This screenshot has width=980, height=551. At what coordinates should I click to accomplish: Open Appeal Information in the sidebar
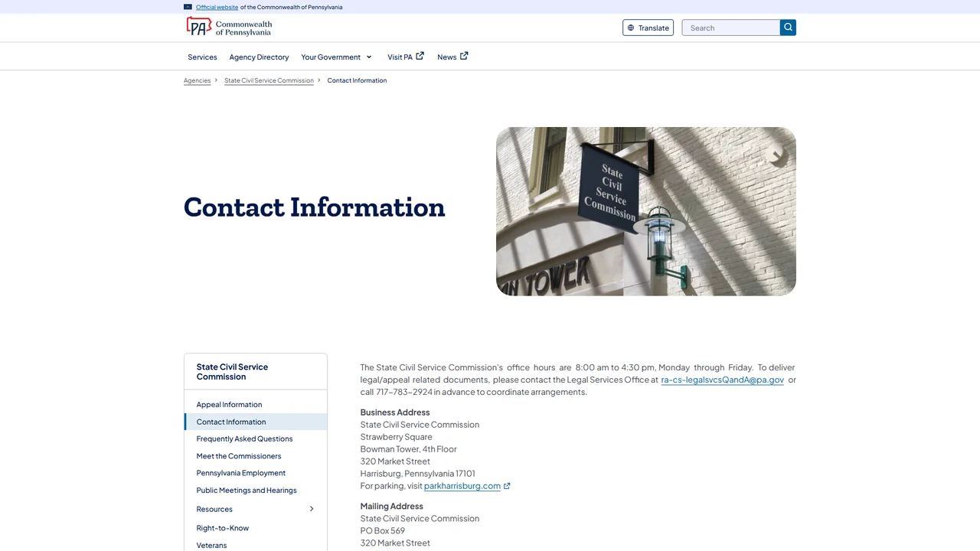(229, 405)
